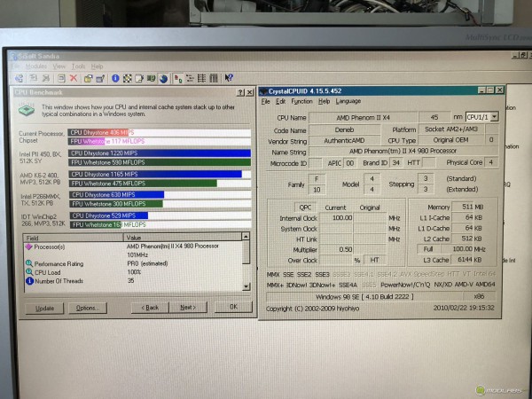Click OK in CPU Benchmark dialog

tap(233, 307)
